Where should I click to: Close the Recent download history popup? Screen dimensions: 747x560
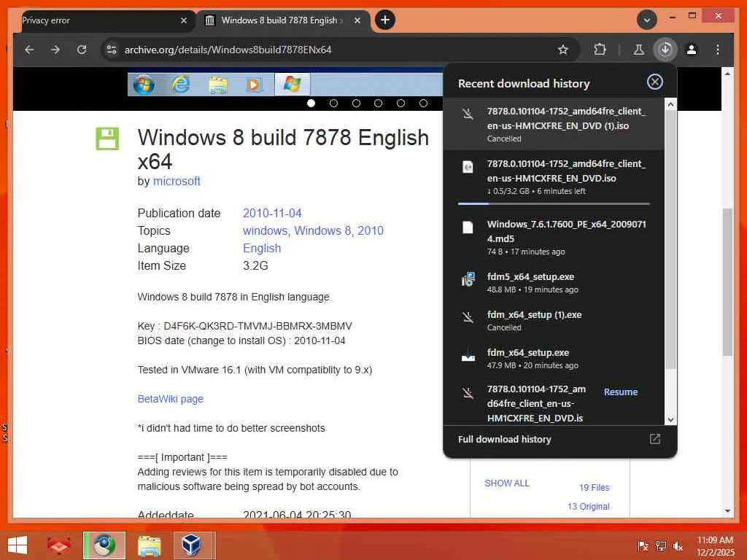click(x=654, y=82)
